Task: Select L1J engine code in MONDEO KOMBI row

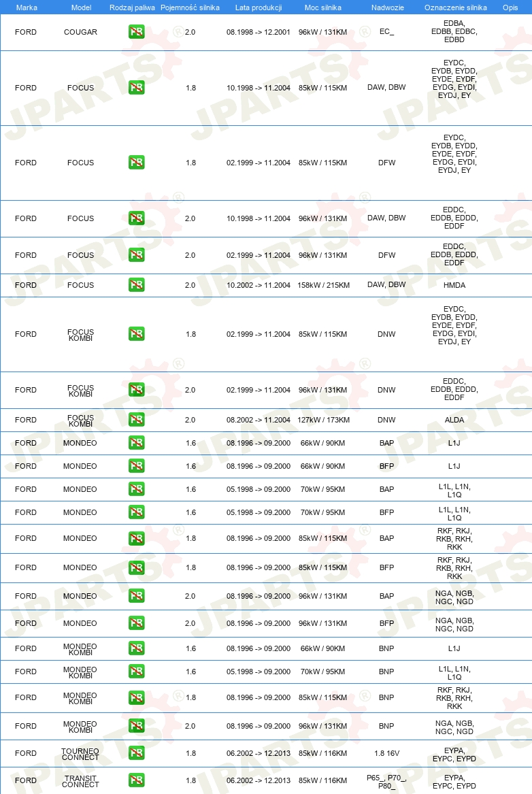Action: click(454, 648)
